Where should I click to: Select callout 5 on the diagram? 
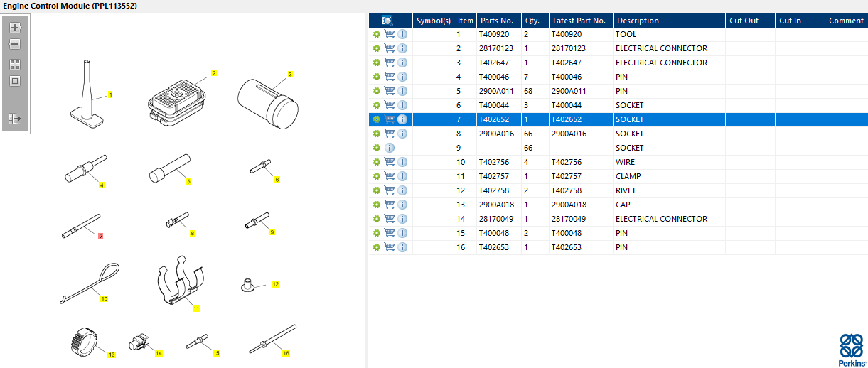coord(188,182)
